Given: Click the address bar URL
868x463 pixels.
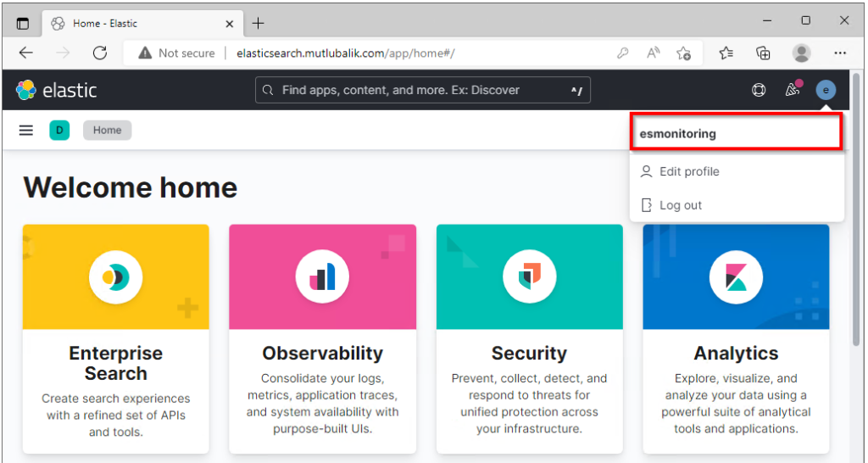Looking at the screenshot, I should 346,53.
